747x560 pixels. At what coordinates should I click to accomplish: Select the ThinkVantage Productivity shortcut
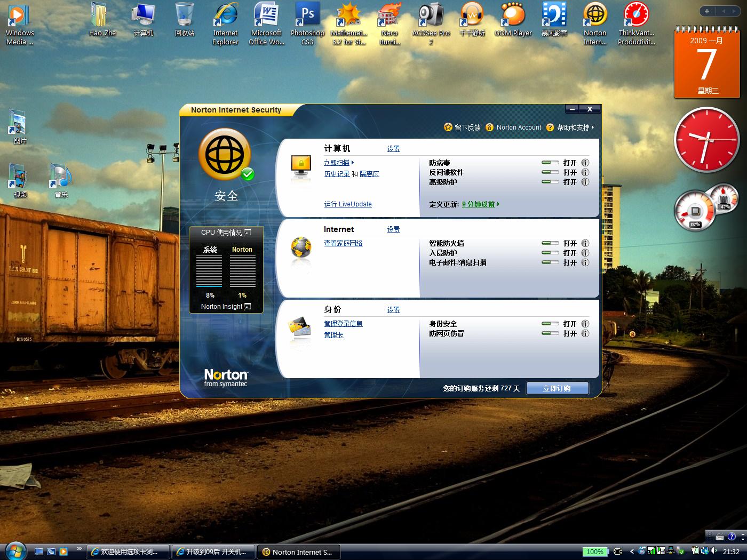(x=636, y=23)
